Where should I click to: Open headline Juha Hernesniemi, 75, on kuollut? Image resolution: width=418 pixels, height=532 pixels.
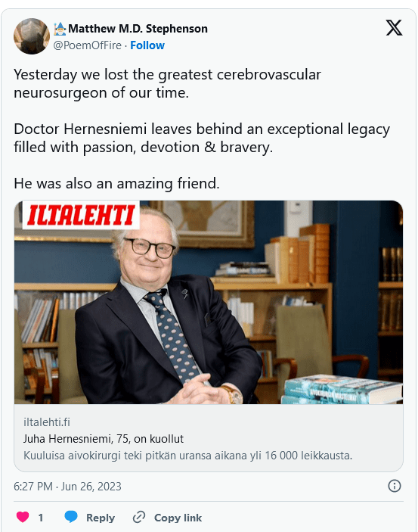[104, 439]
